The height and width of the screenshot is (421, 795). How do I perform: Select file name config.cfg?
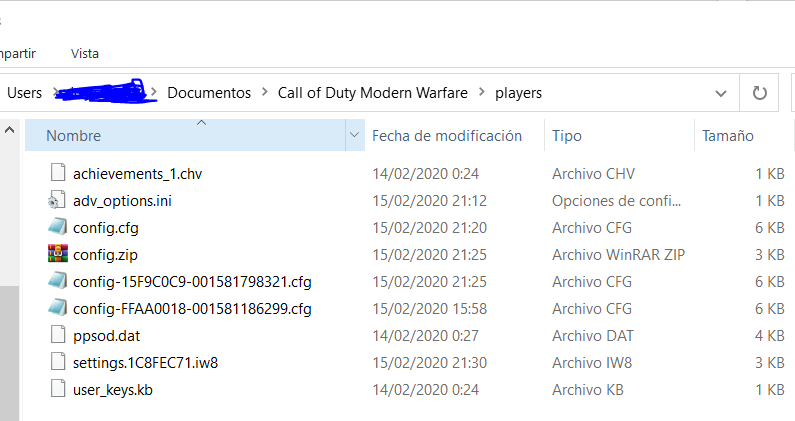point(105,228)
